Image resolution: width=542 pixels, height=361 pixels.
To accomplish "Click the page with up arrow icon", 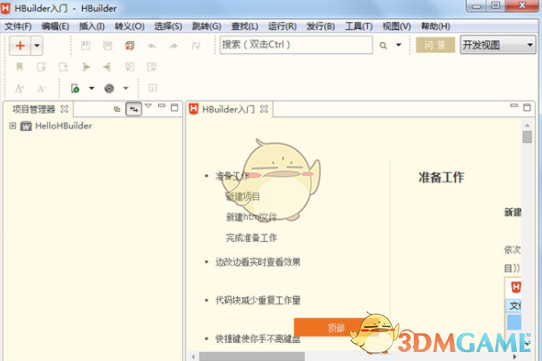I will 41,67.
